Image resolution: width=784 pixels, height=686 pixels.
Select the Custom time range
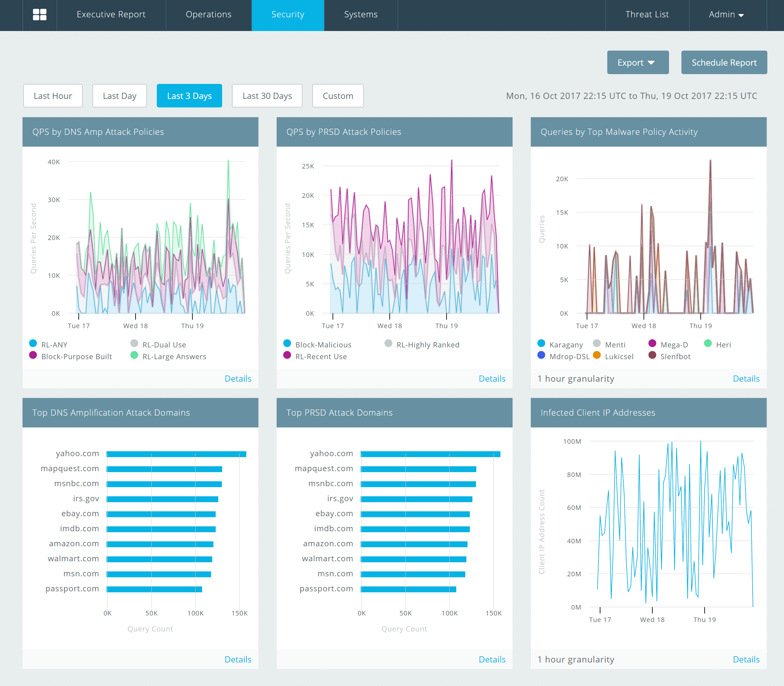click(337, 96)
